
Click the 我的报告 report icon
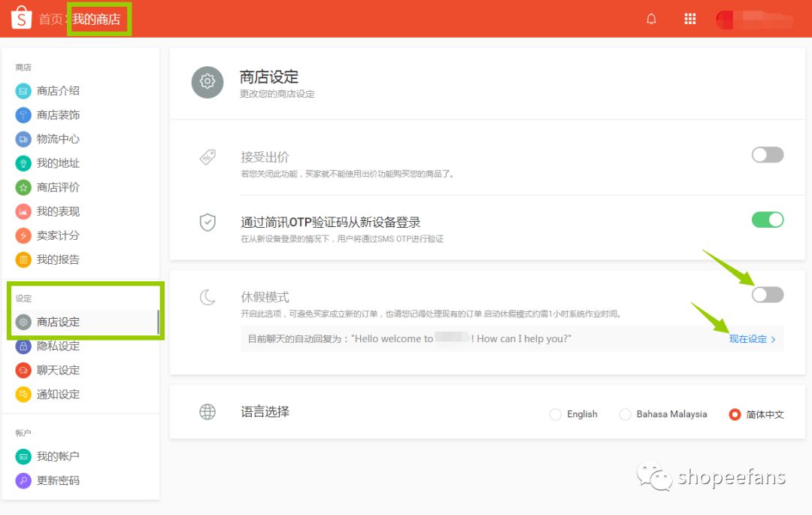[x=23, y=259]
